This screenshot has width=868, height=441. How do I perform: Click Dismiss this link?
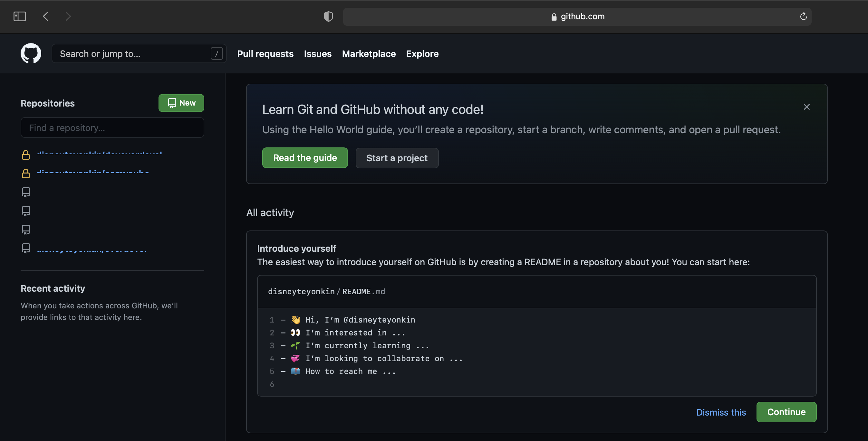coord(721,412)
